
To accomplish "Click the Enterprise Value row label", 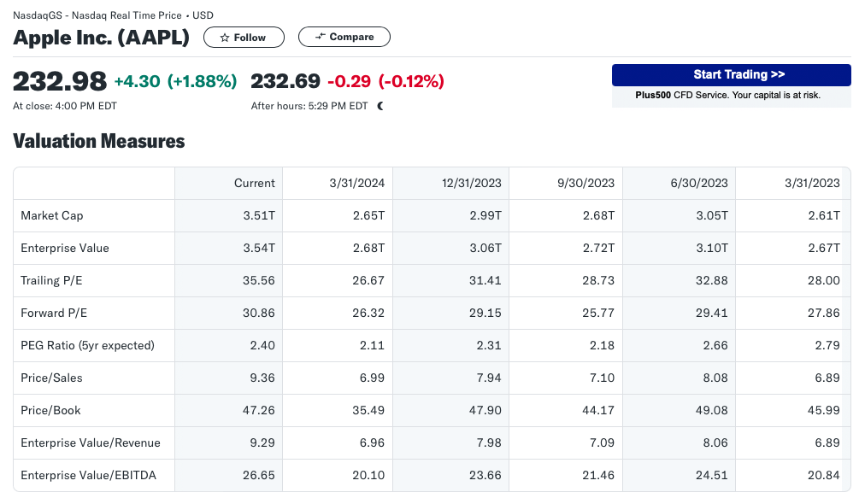I will click(x=65, y=248).
